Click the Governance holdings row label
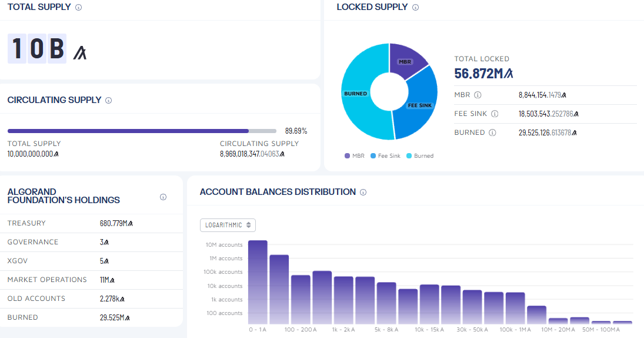Image resolution: width=644 pixels, height=338 pixels. click(x=33, y=242)
